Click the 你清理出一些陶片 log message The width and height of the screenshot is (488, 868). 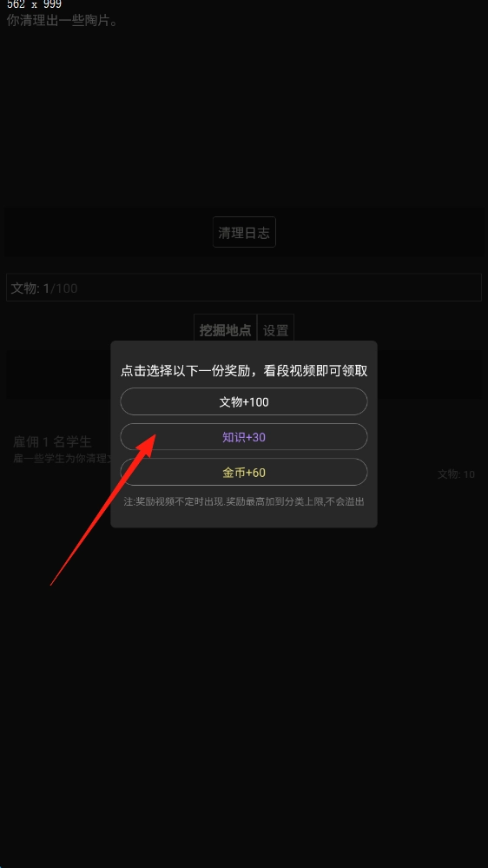pyautogui.click(x=63, y=21)
